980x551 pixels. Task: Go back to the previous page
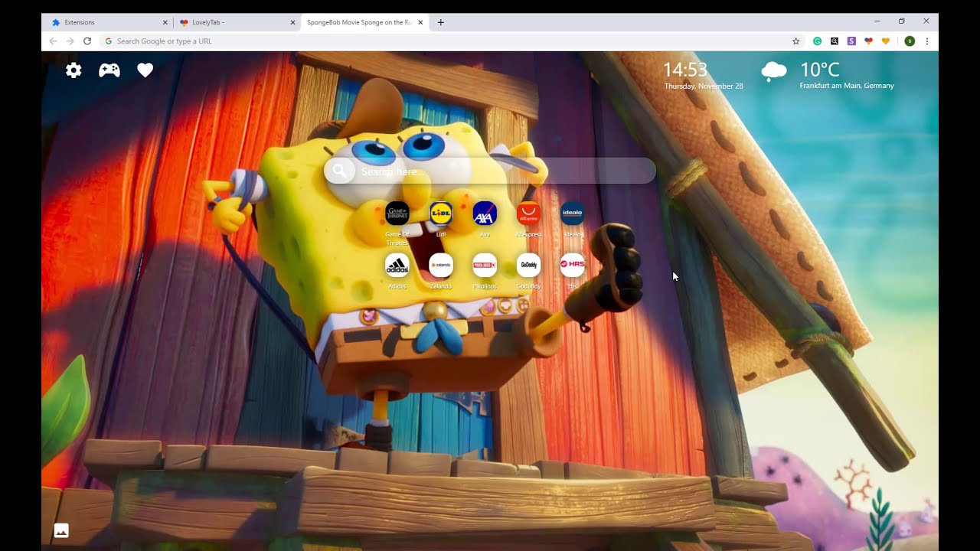(x=53, y=41)
